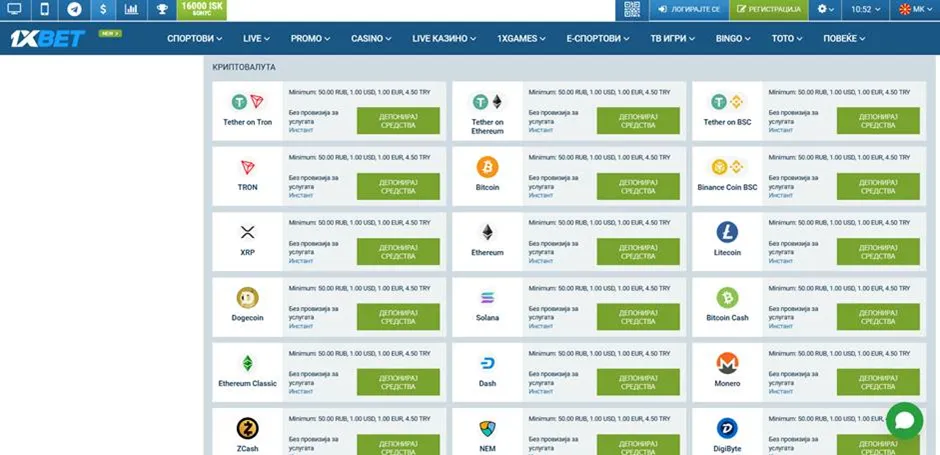Open the mobile app icon in top bar
Image resolution: width=940 pixels, height=455 pixels.
pyautogui.click(x=44, y=10)
